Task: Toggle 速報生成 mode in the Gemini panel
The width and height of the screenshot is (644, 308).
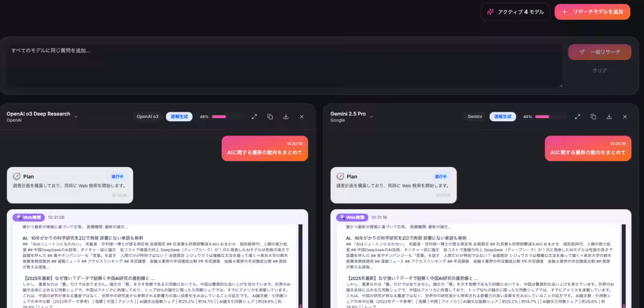Action: pyautogui.click(x=502, y=116)
